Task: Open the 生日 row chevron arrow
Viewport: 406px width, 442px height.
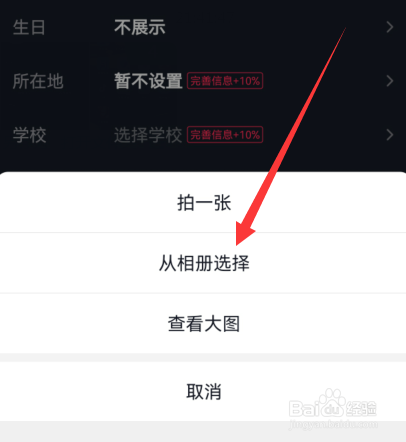Action: (x=390, y=27)
